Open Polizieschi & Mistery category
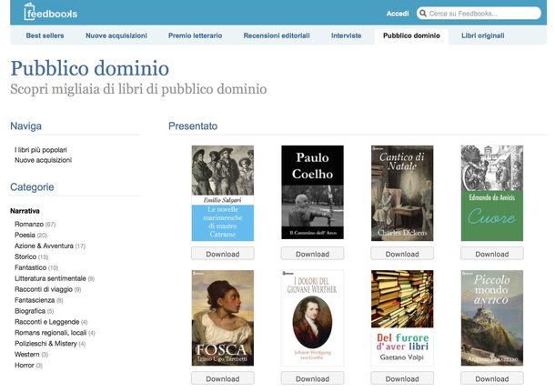This screenshot has width=555, height=392. tap(45, 344)
